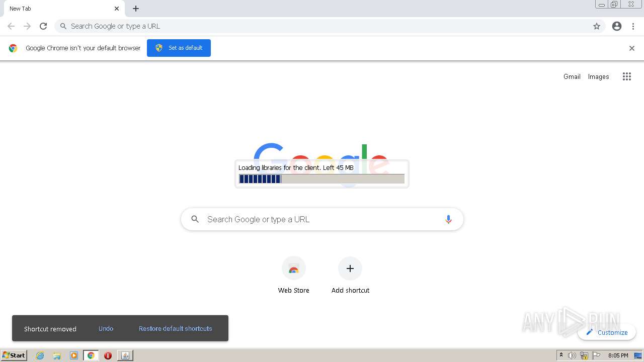
Task: Restore default shortcuts
Action: 176,328
